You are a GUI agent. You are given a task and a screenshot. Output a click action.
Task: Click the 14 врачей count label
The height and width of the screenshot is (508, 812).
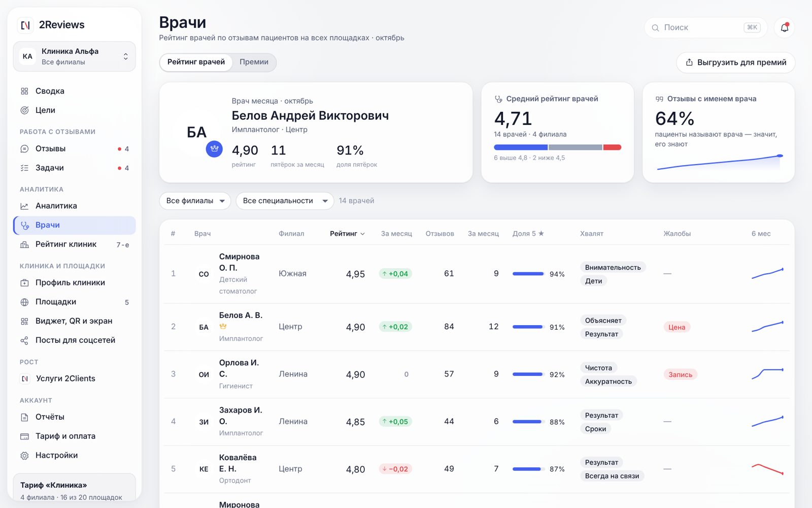click(356, 201)
